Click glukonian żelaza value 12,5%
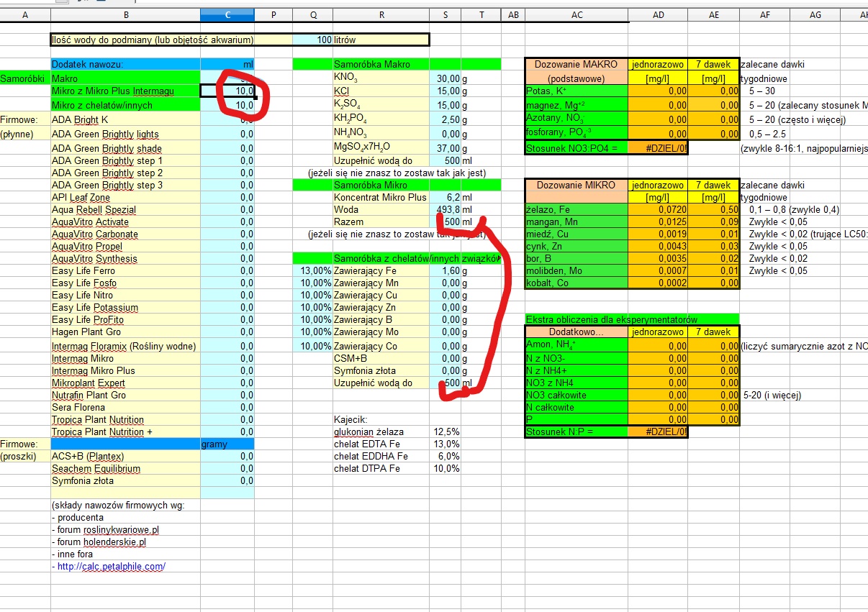The width and height of the screenshot is (868, 612). [445, 432]
